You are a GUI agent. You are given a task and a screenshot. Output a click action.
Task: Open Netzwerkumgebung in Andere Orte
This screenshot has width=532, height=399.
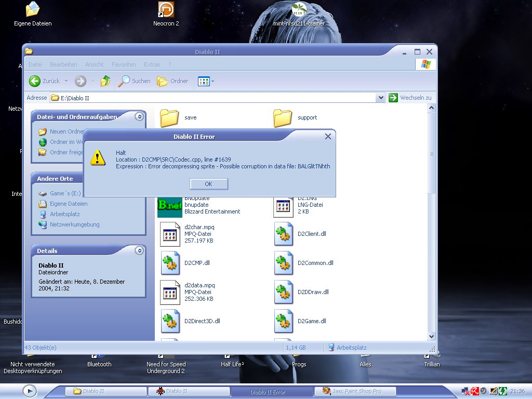(x=69, y=224)
